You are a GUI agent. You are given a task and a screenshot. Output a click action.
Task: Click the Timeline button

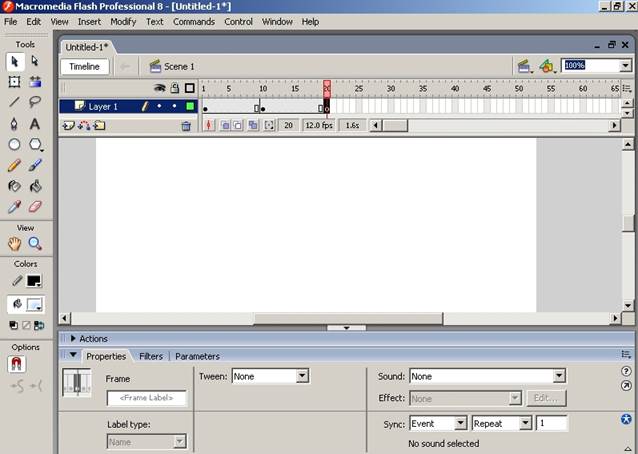coord(85,66)
